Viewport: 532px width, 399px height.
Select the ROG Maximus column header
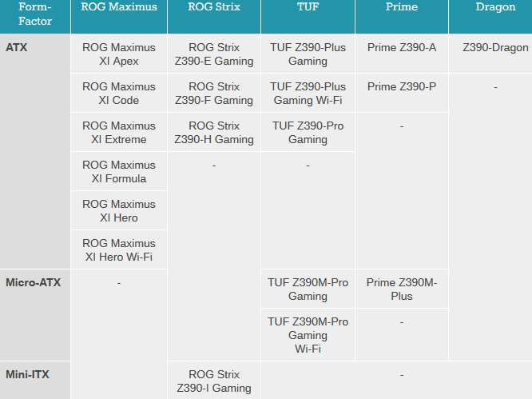[x=119, y=7]
